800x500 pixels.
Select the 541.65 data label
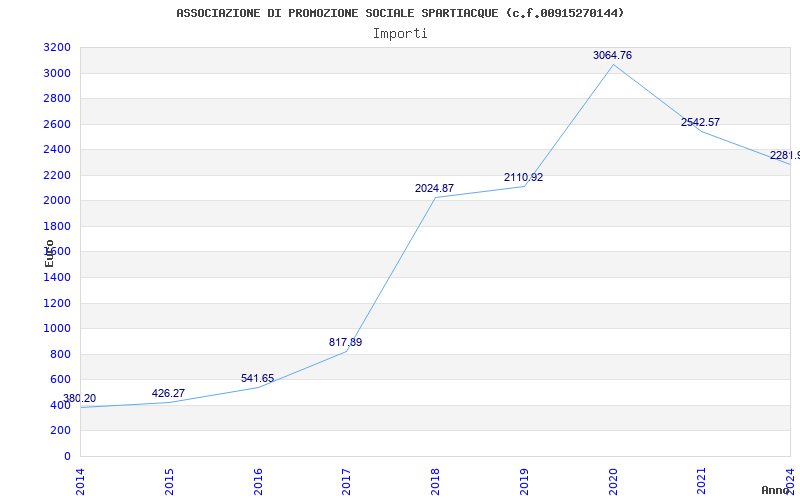(258, 379)
